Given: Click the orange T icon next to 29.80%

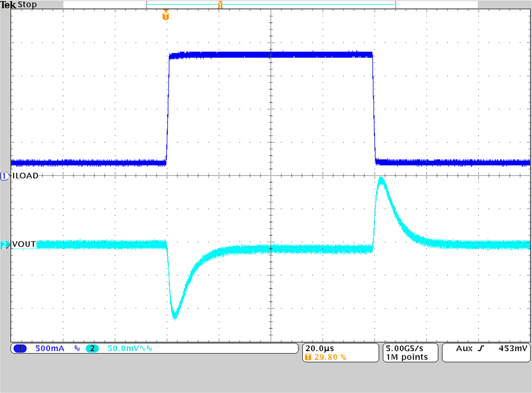Looking at the screenshot, I should [x=309, y=357].
